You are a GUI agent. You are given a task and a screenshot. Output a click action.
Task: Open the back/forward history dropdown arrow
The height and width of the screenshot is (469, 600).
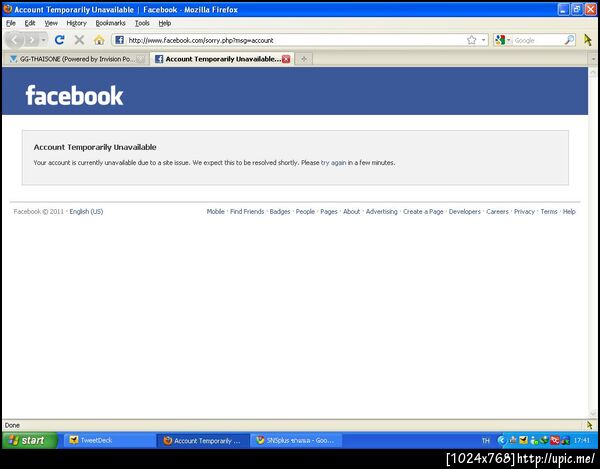click(x=44, y=40)
